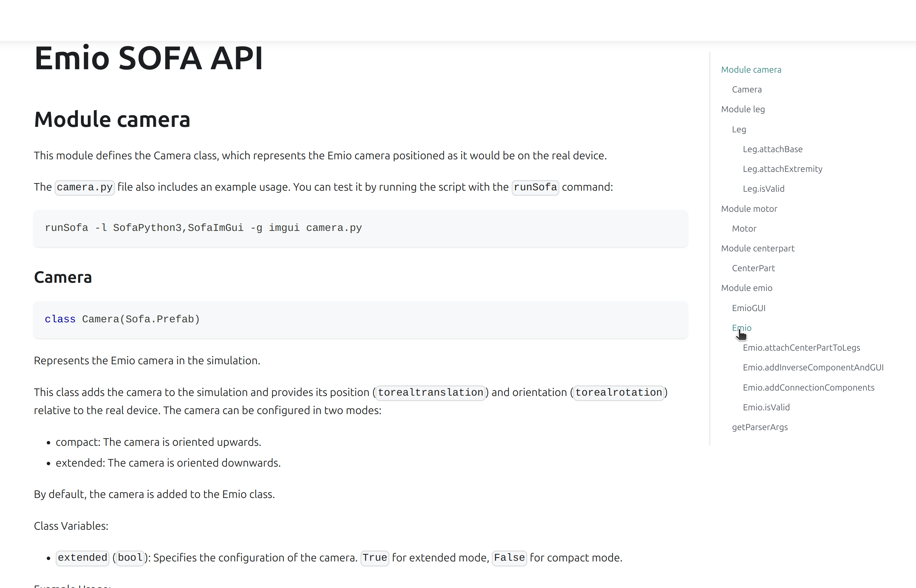916x588 pixels.
Task: Click the compact mode bullet text
Action: click(x=158, y=442)
